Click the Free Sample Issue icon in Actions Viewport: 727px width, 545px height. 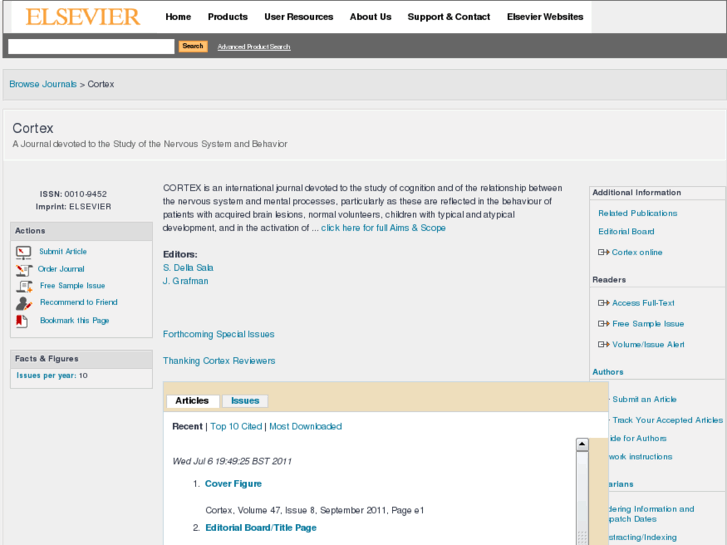click(x=24, y=287)
